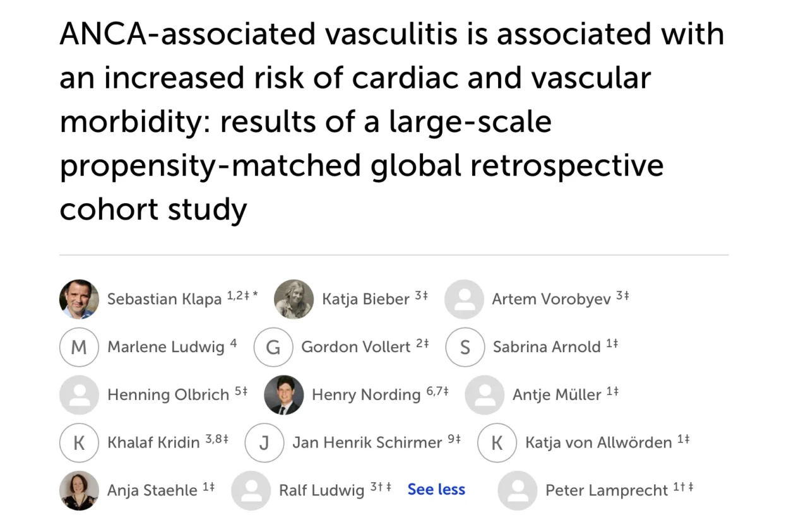The width and height of the screenshot is (808, 532).
Task: Open Peter Lamprecht's author profile
Action: tap(607, 490)
